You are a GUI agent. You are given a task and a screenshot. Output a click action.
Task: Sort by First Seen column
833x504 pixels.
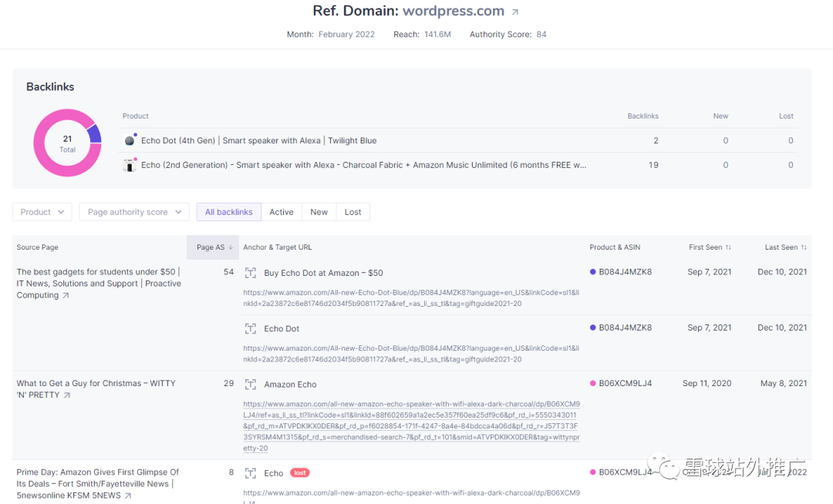[710, 247]
